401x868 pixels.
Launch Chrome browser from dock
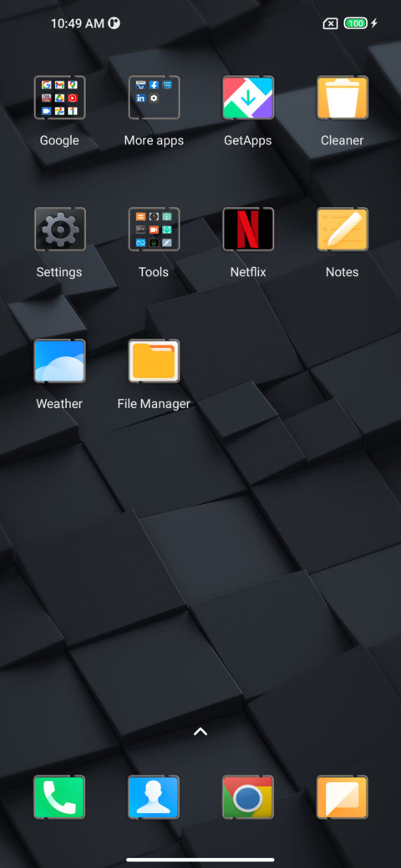248,797
